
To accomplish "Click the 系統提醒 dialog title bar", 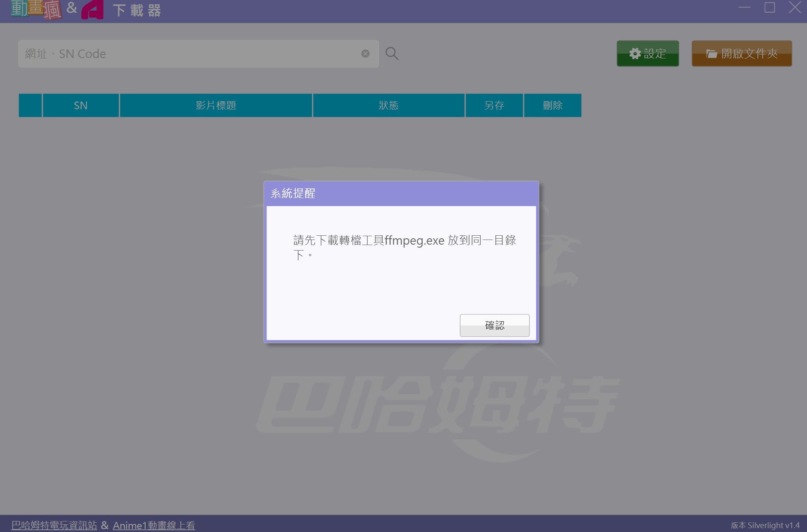I will point(401,194).
